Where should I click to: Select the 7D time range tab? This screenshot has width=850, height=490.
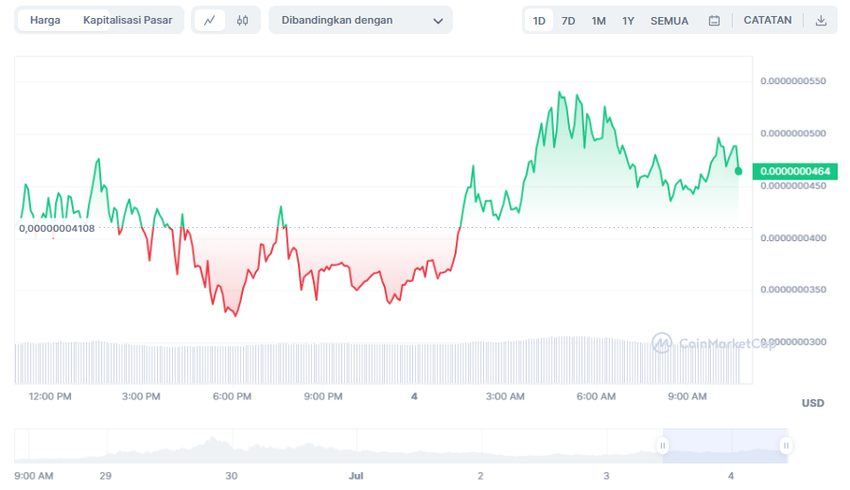click(x=568, y=20)
